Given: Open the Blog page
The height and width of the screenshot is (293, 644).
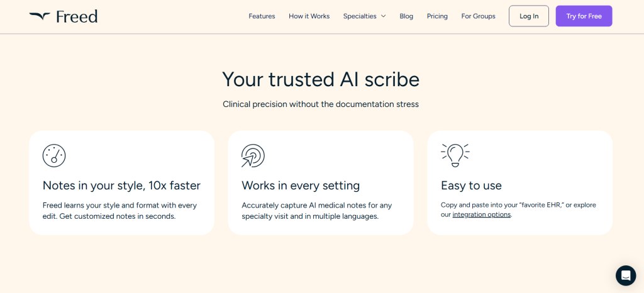Looking at the screenshot, I should click(406, 16).
